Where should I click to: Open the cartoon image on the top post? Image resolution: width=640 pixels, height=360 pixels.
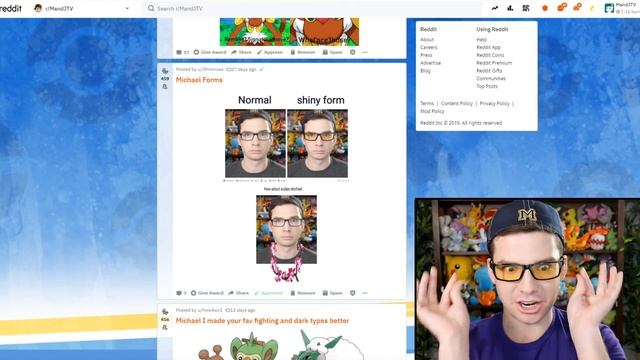[x=289, y=31]
